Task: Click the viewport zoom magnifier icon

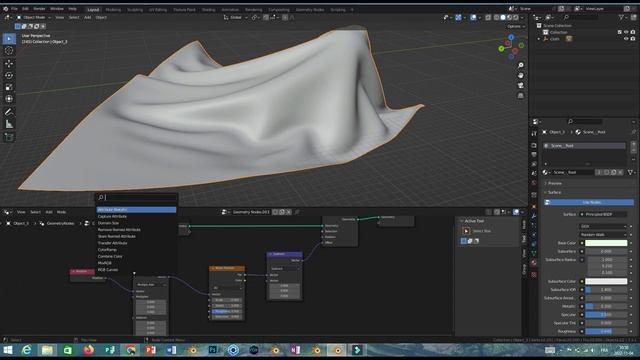Action: [x=521, y=65]
